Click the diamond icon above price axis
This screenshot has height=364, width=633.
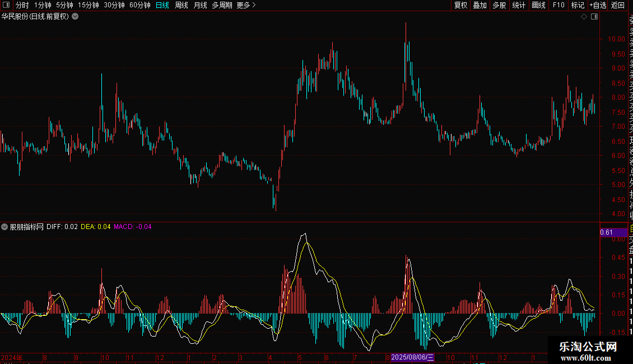584,17
